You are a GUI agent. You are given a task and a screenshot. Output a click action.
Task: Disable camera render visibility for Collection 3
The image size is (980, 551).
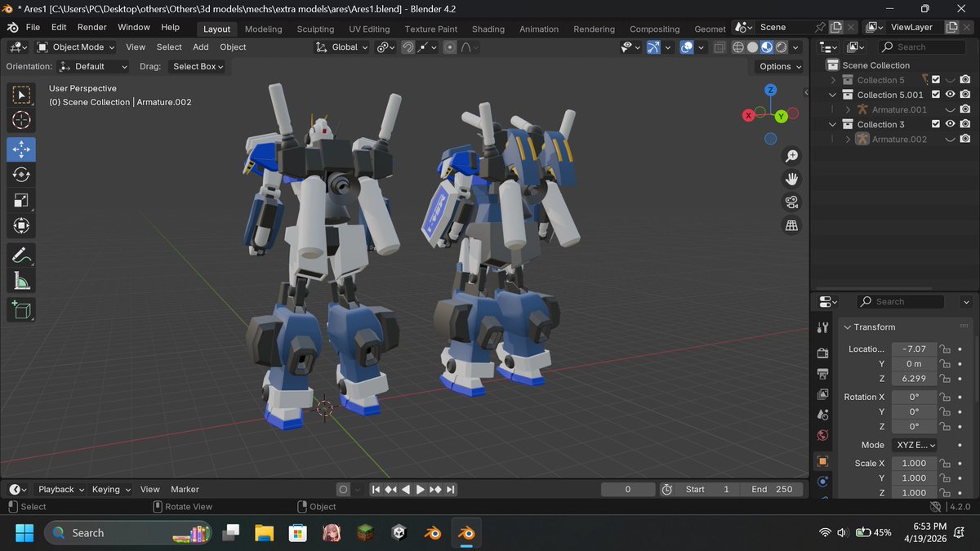[x=965, y=124]
